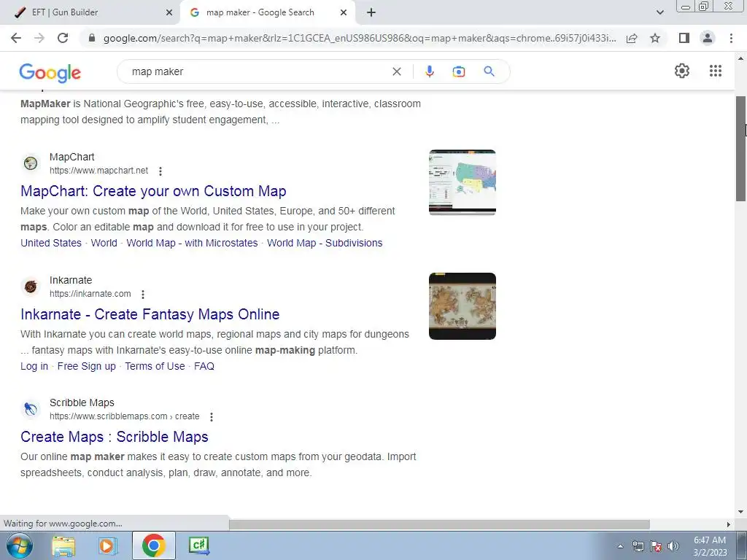
Task: Submit search with the magnifier icon
Action: coord(489,71)
